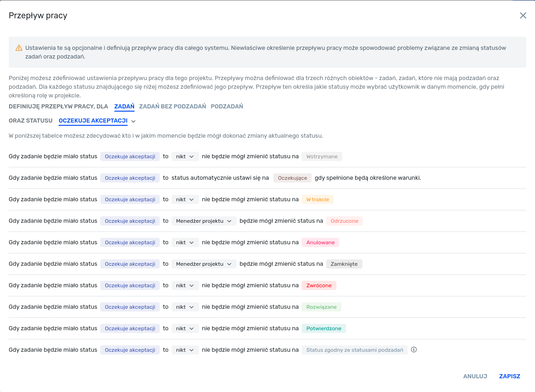Screen dimensions: 535x392
Task: Click the Oczekujące status badge
Action: pyautogui.click(x=292, y=178)
